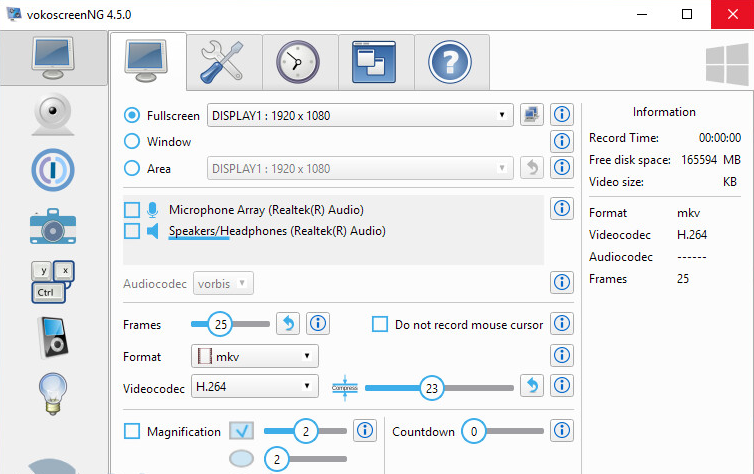Switch to the windows layout tab
The image size is (754, 474).
(376, 62)
